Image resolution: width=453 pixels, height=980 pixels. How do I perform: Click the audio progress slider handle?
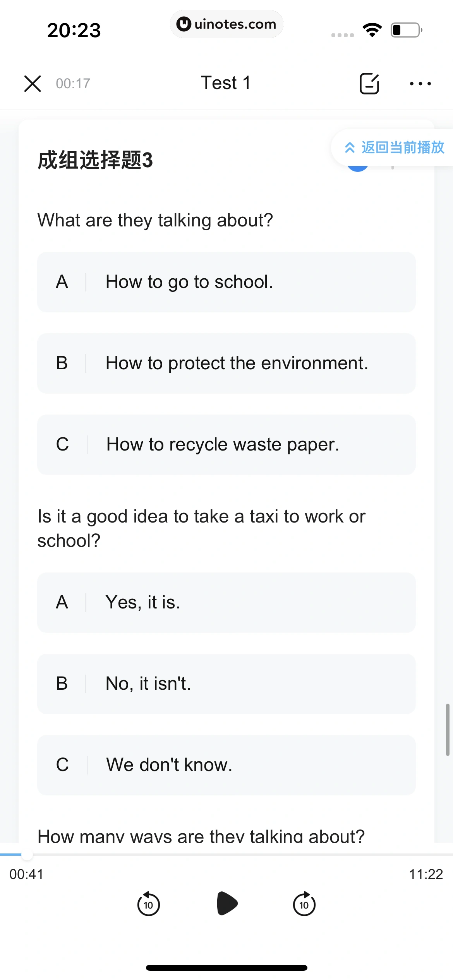click(27, 854)
